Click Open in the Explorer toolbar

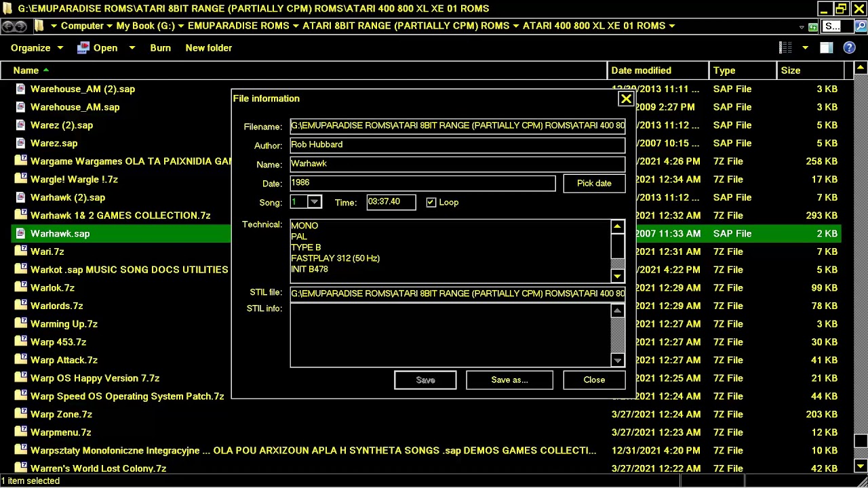[98, 48]
